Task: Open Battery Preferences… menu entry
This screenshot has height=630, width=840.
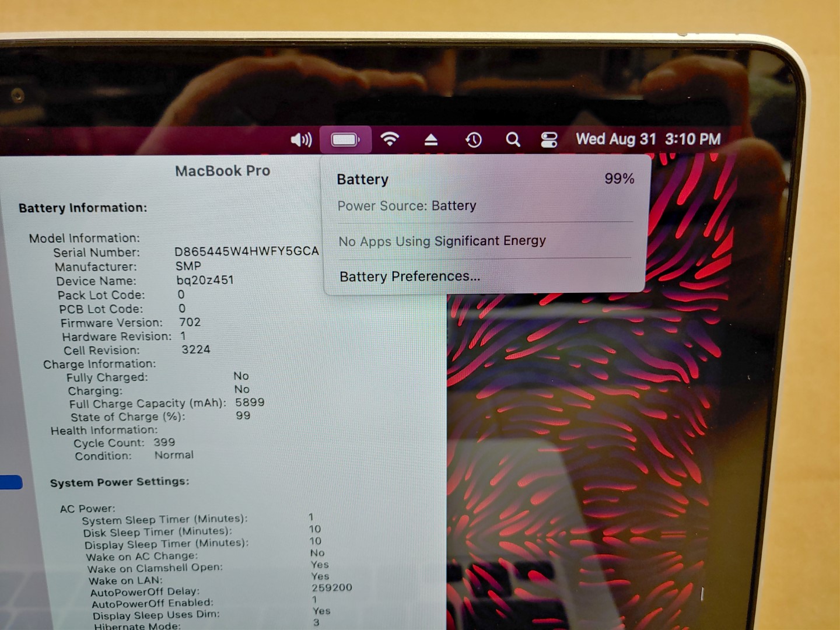Action: click(x=410, y=276)
